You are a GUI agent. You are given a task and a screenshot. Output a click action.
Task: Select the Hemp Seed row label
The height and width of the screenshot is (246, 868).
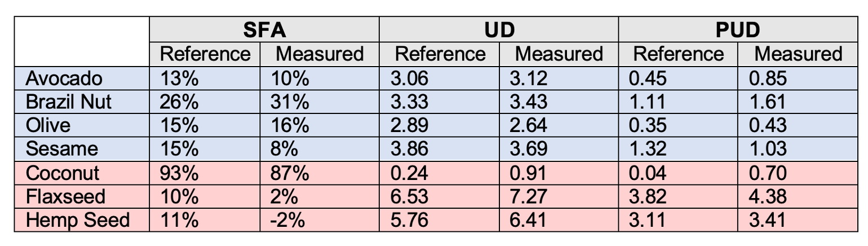click(x=78, y=220)
